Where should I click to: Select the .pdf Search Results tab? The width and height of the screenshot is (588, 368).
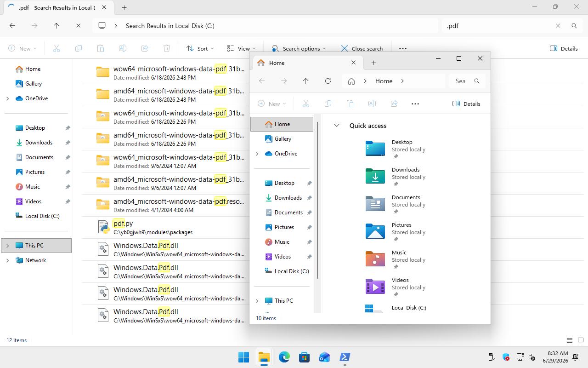coord(57,7)
